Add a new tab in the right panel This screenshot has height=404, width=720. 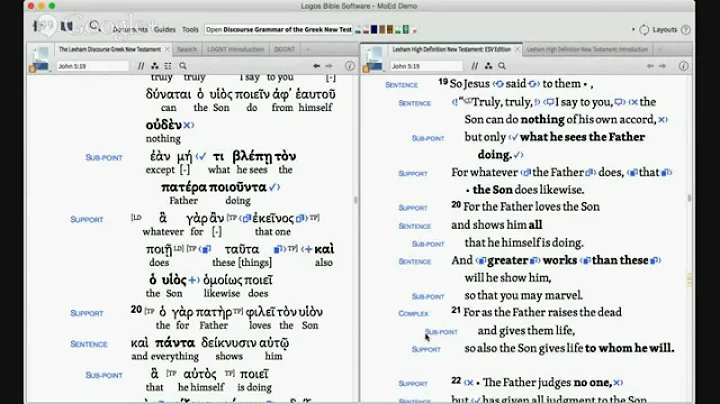tap(660, 49)
